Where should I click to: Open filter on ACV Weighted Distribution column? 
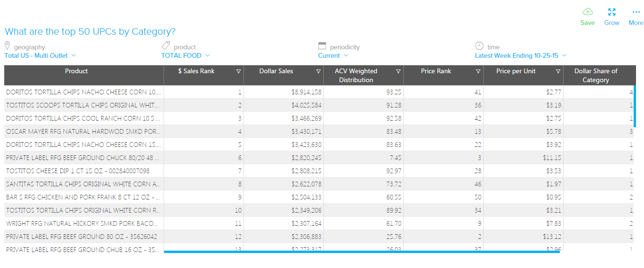(398, 72)
